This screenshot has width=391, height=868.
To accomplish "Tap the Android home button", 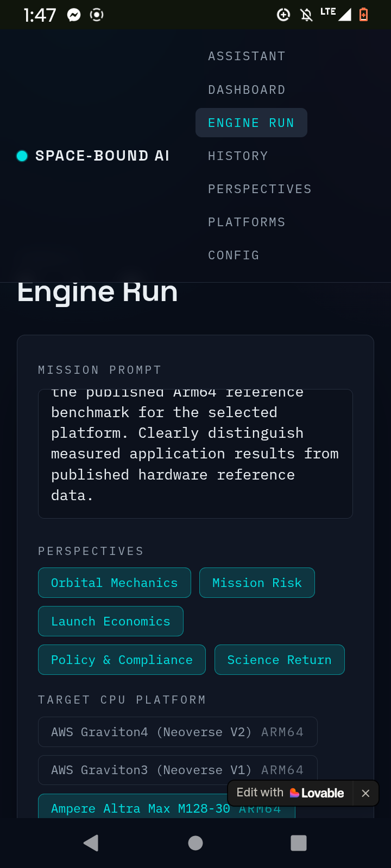I will 195,843.
